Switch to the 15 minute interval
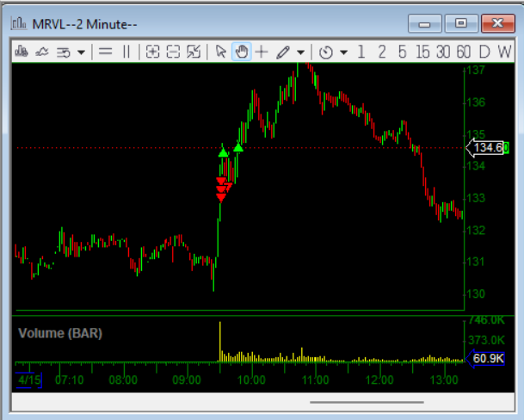524x420 pixels. click(422, 52)
